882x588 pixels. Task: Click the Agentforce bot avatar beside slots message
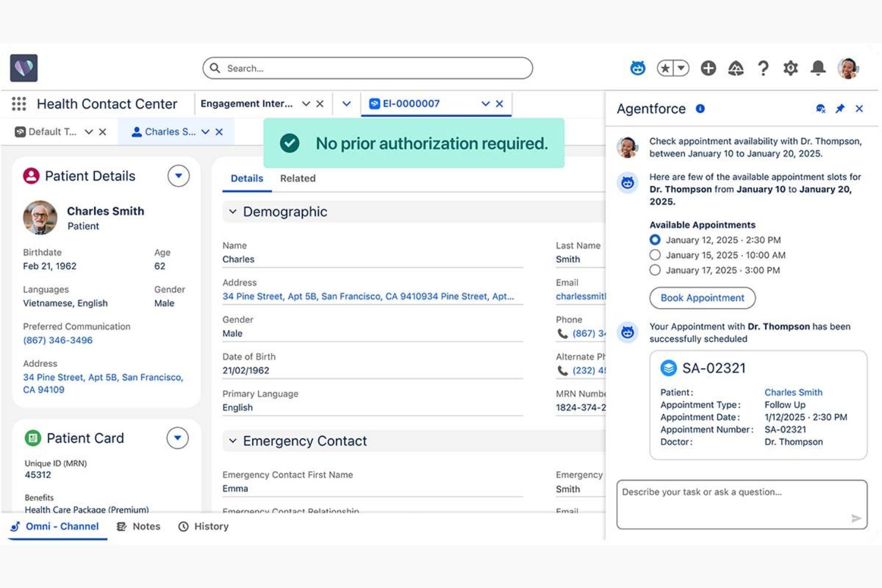628,183
